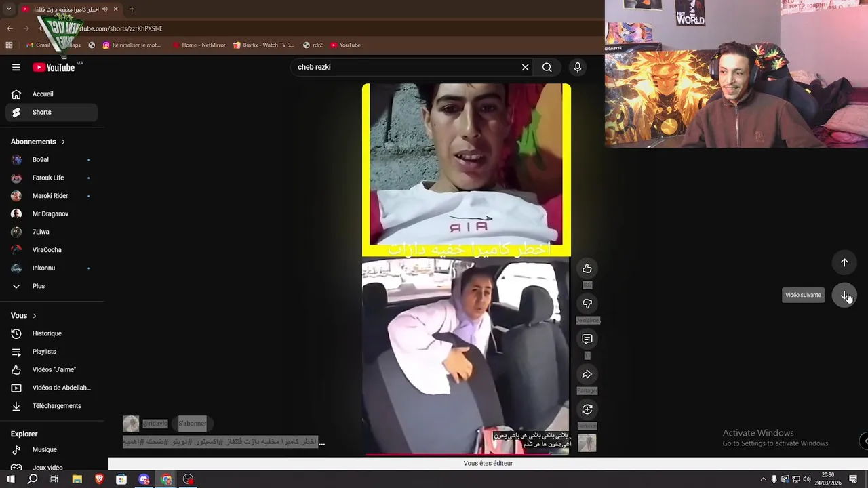Screen dimensions: 868x488
Task: Expand the short description ellipsis
Action: 321,443
